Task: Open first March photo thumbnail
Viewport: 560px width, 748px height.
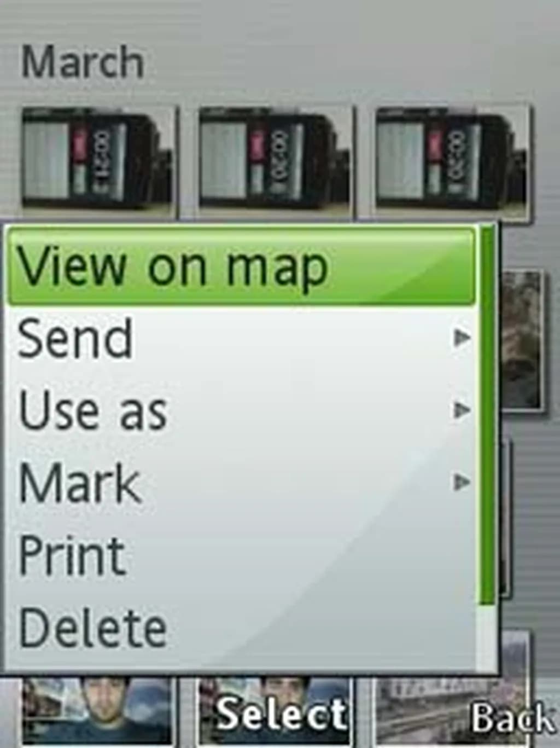Action: [x=98, y=159]
